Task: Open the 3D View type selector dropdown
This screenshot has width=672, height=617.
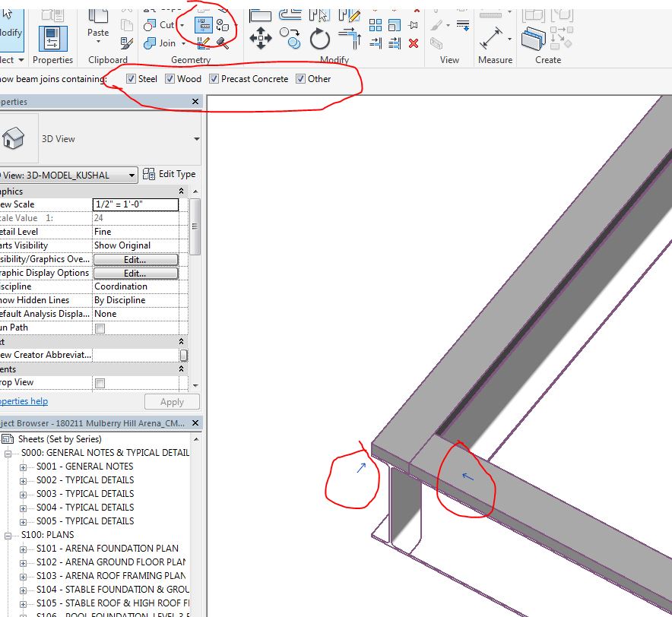Action: tap(195, 139)
